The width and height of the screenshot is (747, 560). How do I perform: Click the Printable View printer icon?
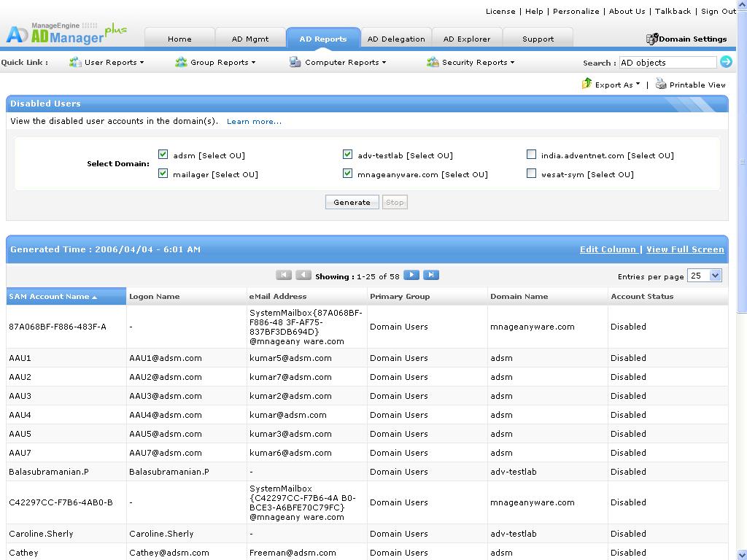(x=661, y=84)
